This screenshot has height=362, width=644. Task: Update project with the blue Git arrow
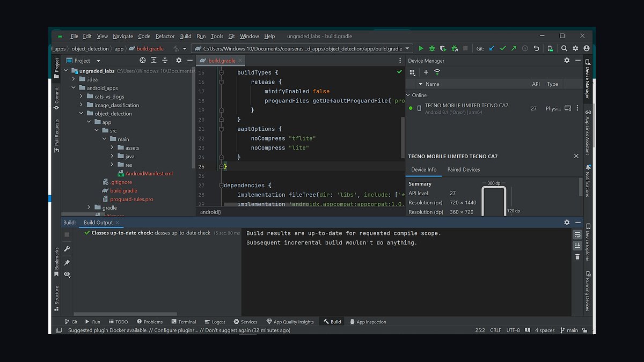click(x=492, y=48)
